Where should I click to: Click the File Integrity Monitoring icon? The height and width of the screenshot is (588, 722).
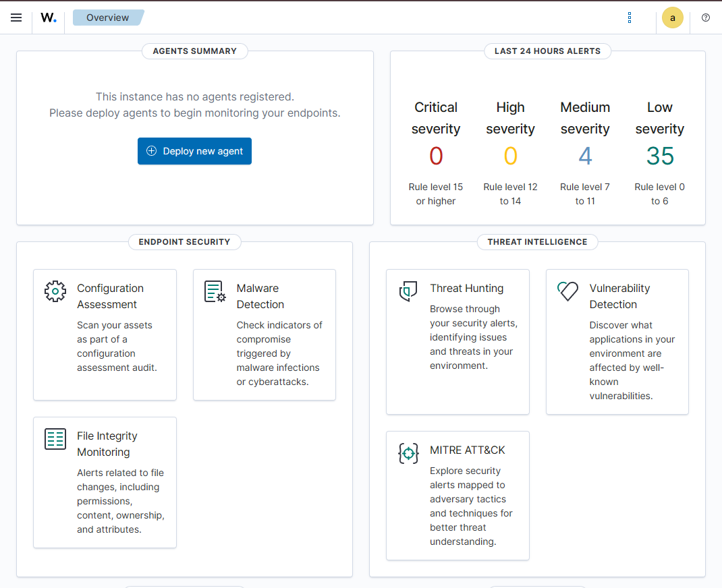(x=55, y=439)
